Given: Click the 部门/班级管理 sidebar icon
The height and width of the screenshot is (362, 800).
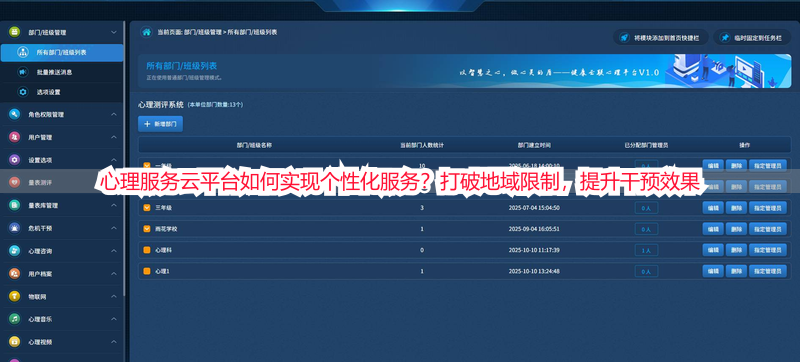Looking at the screenshot, I should 14,32.
